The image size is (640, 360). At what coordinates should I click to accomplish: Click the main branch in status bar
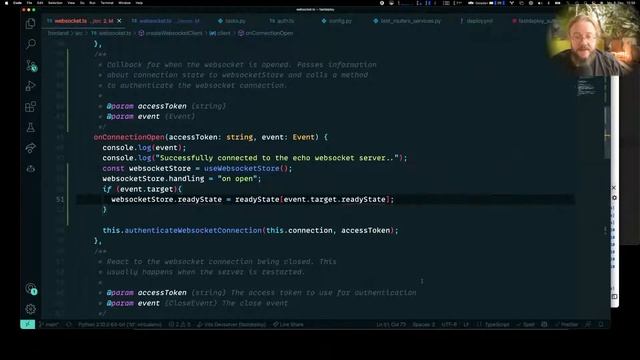coord(49,324)
